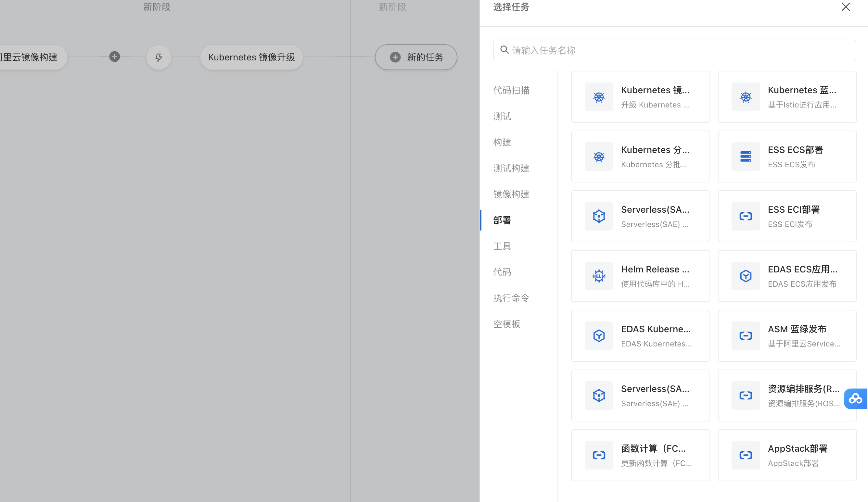
Task: Click the EDAS ECS应用... title
Action: coord(803,269)
